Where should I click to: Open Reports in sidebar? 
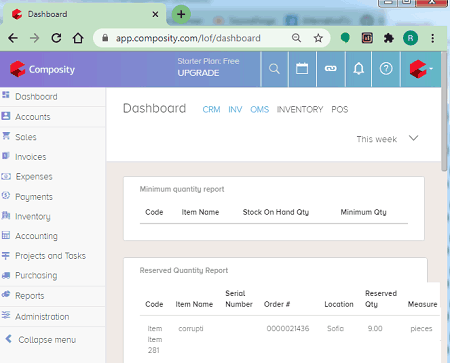point(30,296)
